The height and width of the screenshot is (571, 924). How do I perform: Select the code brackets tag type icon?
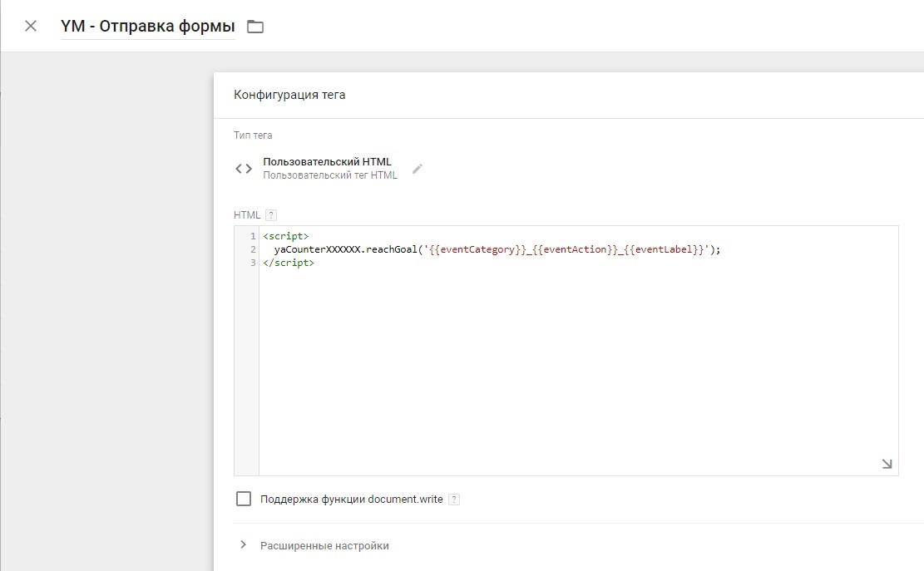(244, 169)
